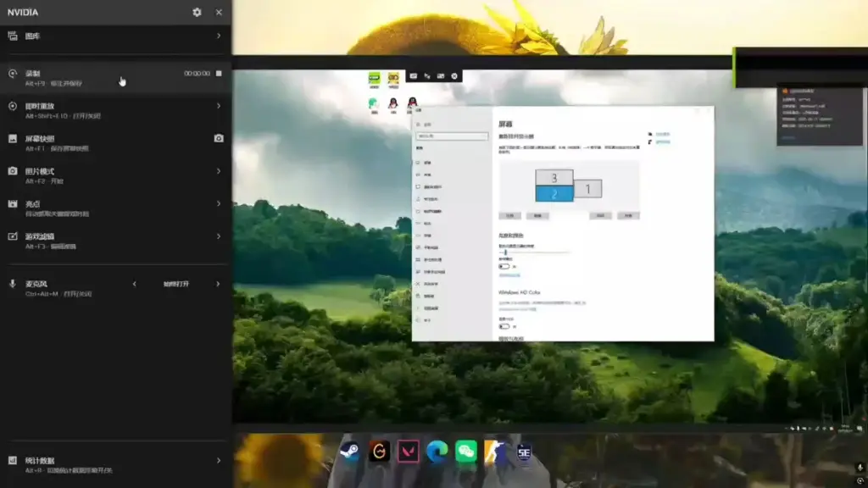Click the 麦克风 microphone icon
Screen dimensions: 868x488
(13, 284)
